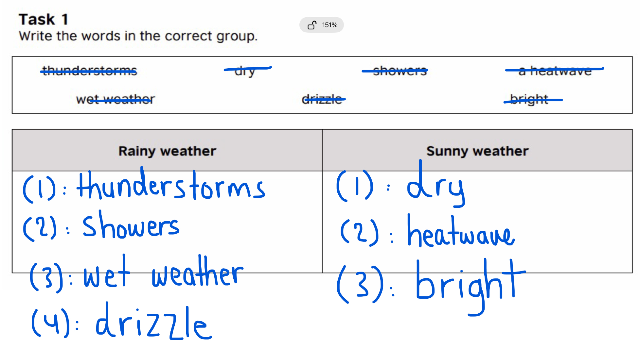
Task: Click the zoom lock icon
Action: point(312,25)
